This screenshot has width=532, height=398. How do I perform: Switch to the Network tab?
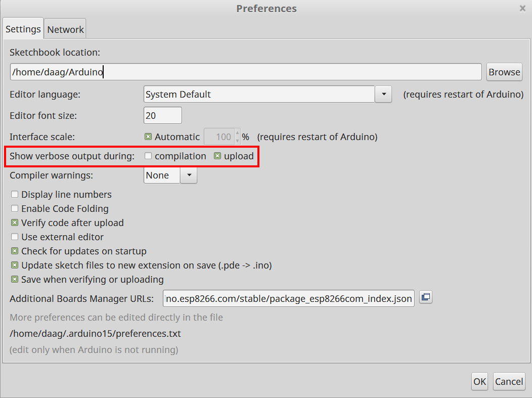tap(65, 29)
